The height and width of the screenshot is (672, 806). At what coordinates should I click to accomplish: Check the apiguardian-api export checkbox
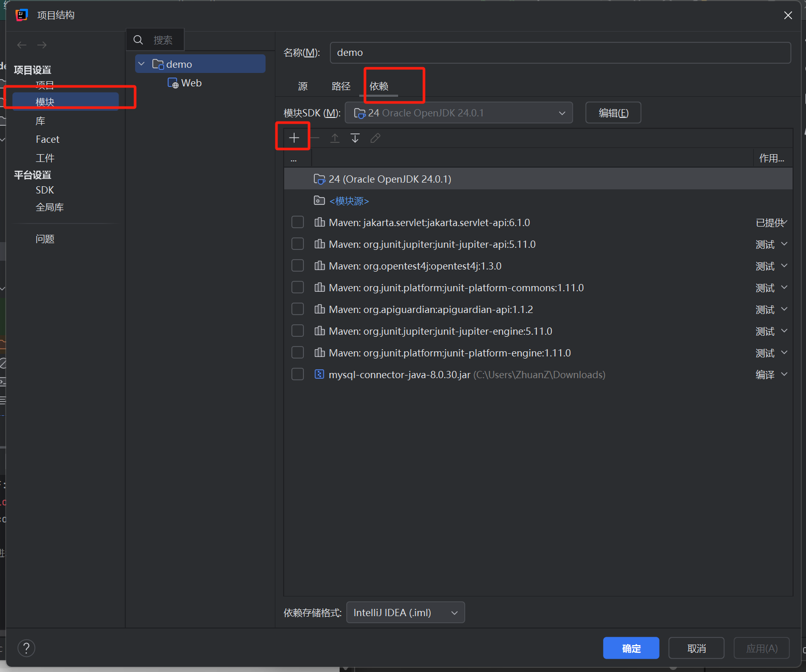click(298, 309)
